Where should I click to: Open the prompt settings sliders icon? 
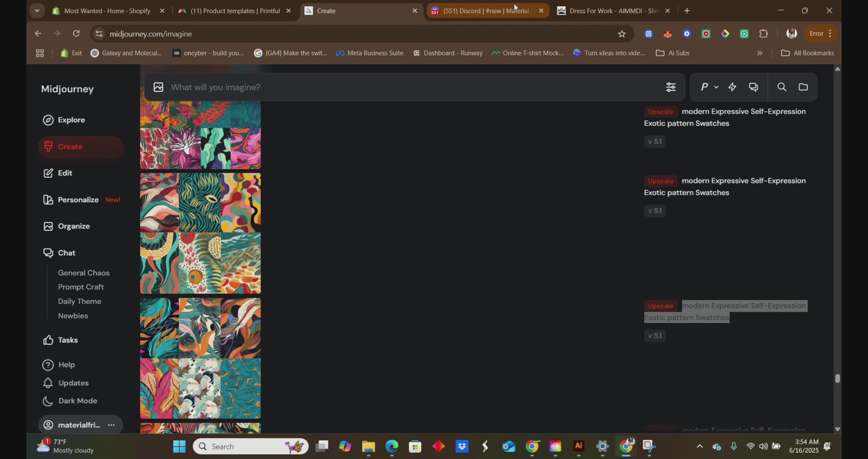[x=671, y=87]
